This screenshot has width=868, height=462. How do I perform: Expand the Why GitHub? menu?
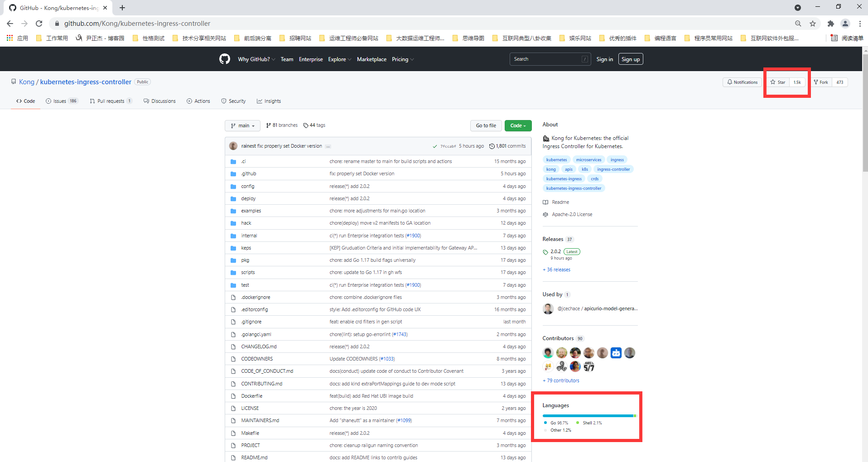pyautogui.click(x=256, y=59)
